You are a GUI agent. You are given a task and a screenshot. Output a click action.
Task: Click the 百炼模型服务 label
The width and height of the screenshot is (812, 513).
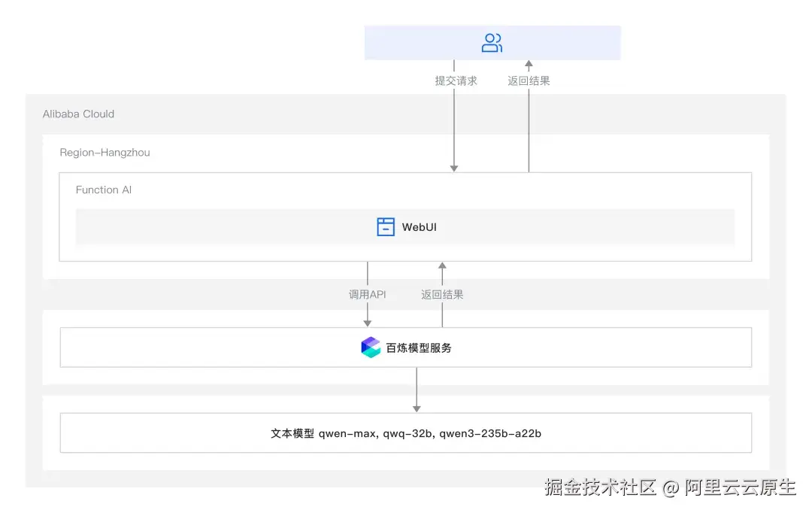pyautogui.click(x=419, y=348)
